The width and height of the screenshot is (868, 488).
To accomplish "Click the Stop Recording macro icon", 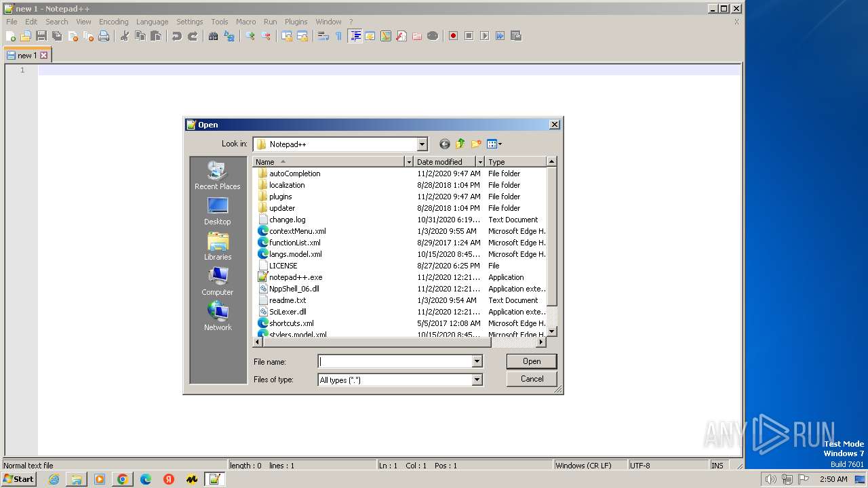I will [469, 36].
